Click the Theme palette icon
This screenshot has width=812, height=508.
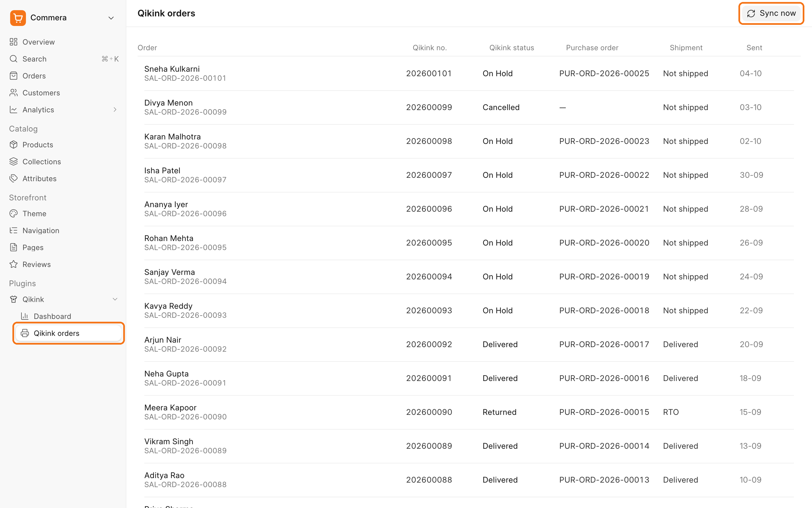click(x=14, y=214)
